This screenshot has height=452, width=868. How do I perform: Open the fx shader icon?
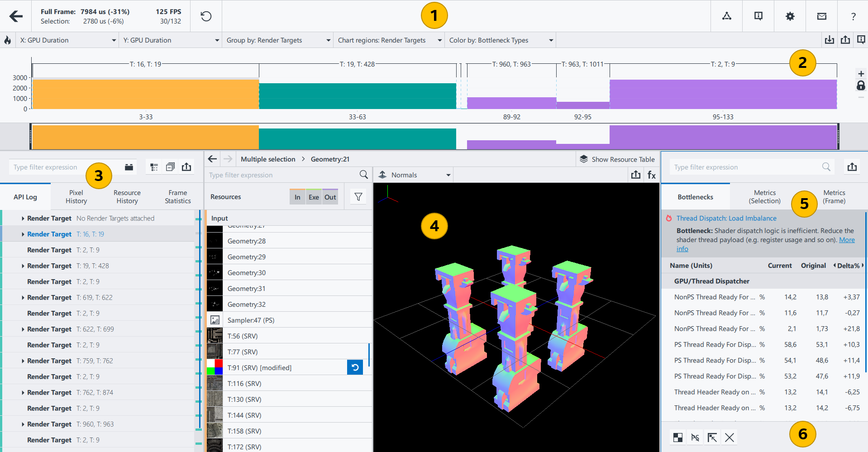652,175
